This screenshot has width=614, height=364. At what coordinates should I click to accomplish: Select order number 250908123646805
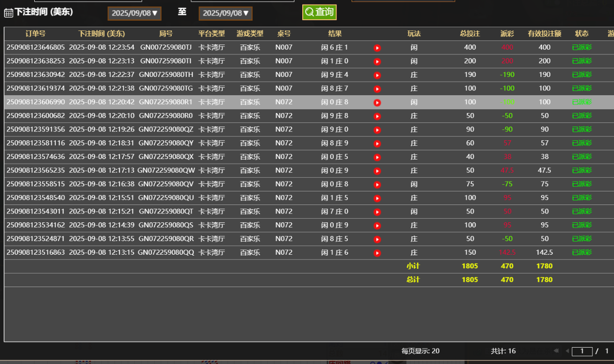point(36,47)
